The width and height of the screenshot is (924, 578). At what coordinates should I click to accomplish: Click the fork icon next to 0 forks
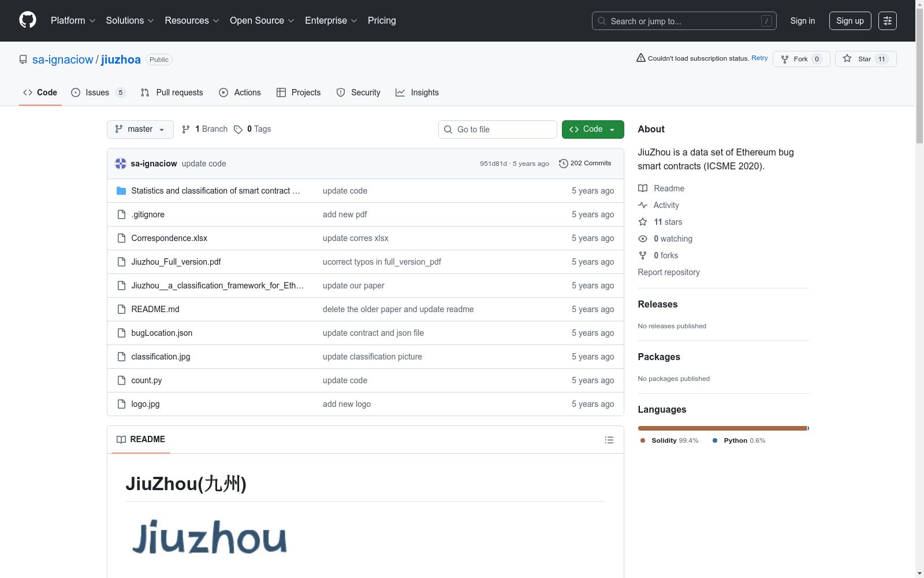coord(643,255)
